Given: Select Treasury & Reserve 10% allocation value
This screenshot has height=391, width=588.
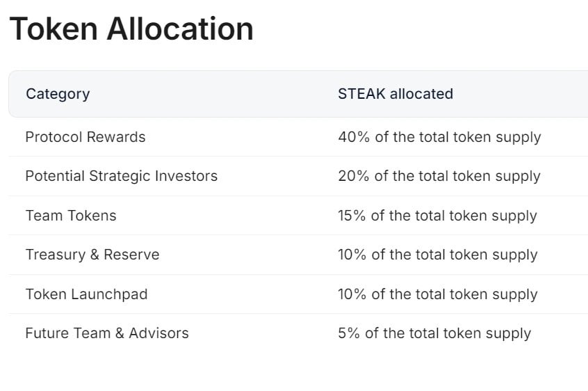Looking at the screenshot, I should point(438,255).
